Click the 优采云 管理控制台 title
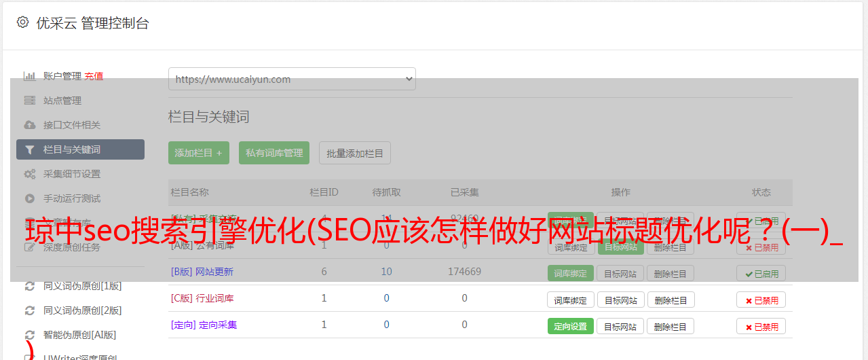Viewport: 868px width, 360px height. coord(92,23)
